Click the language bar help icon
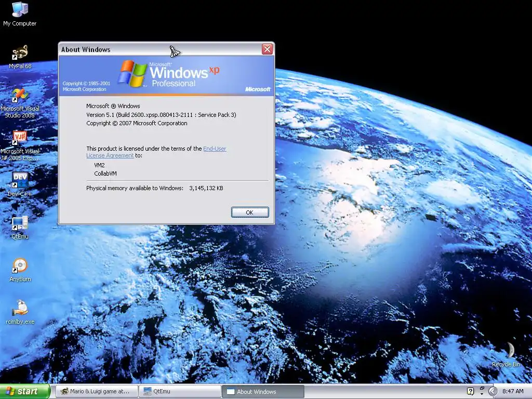The width and height of the screenshot is (532, 399). click(470, 391)
